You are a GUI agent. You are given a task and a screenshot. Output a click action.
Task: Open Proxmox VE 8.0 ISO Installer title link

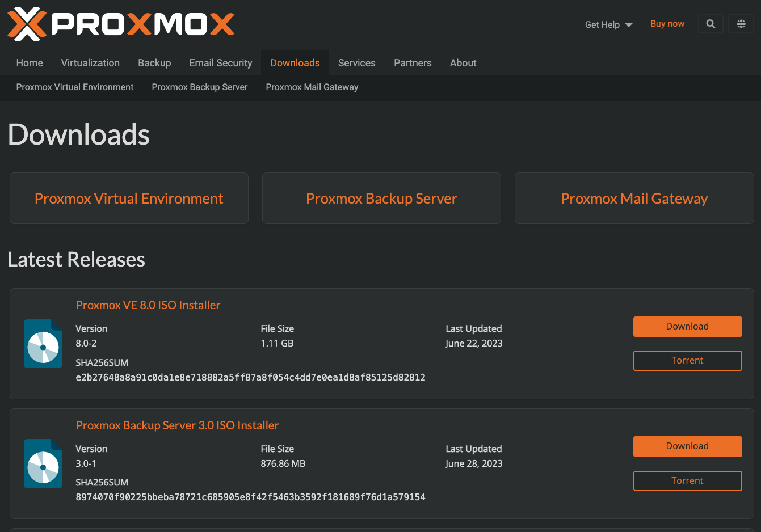148,305
